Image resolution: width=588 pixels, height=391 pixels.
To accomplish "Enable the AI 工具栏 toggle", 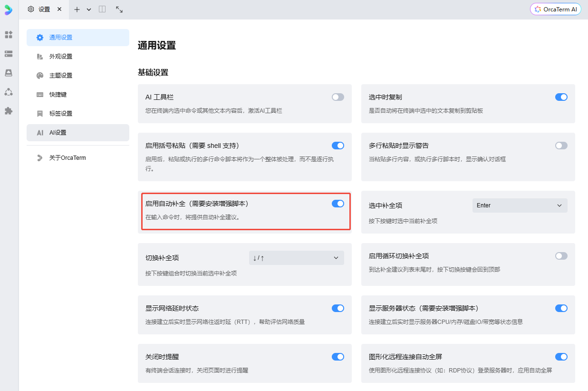I will pos(337,97).
